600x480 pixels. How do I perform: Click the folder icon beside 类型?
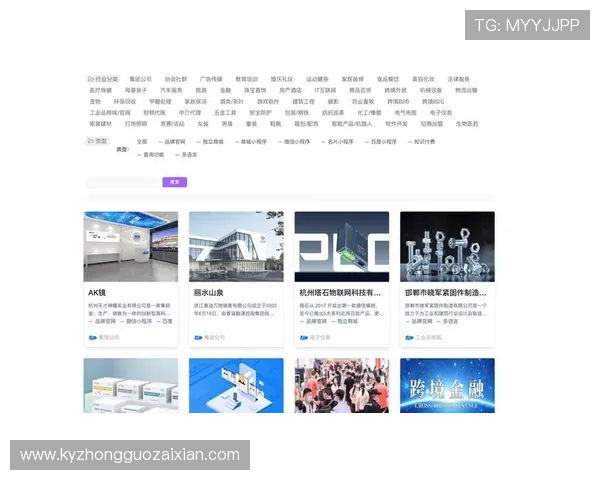coord(91,141)
